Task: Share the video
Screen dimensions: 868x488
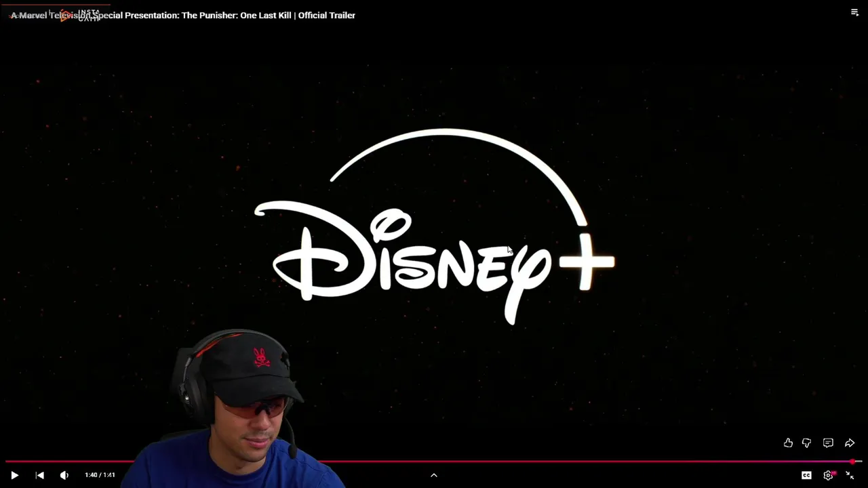Action: point(850,443)
